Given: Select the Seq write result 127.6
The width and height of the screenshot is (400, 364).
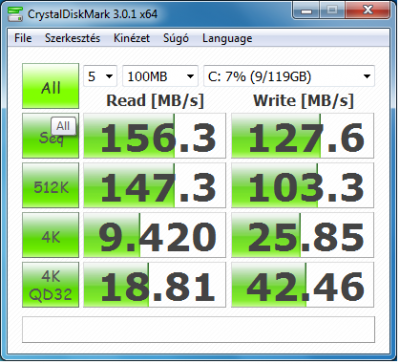Looking at the screenshot, I should point(302,136).
